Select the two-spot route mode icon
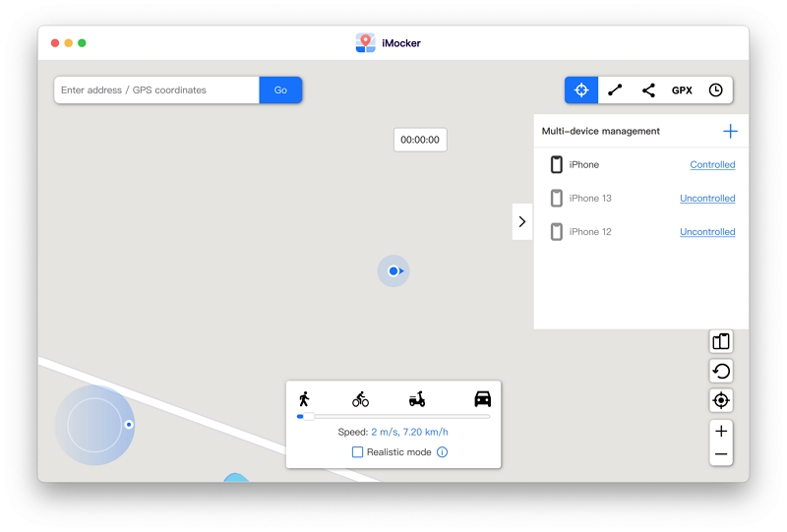 615,89
